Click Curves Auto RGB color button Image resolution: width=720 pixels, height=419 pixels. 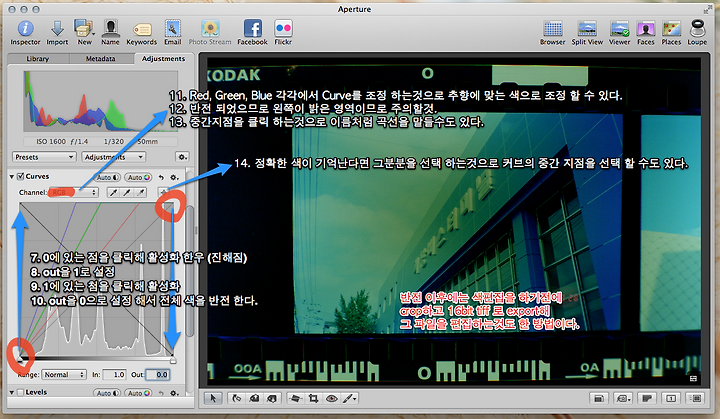tap(139, 177)
